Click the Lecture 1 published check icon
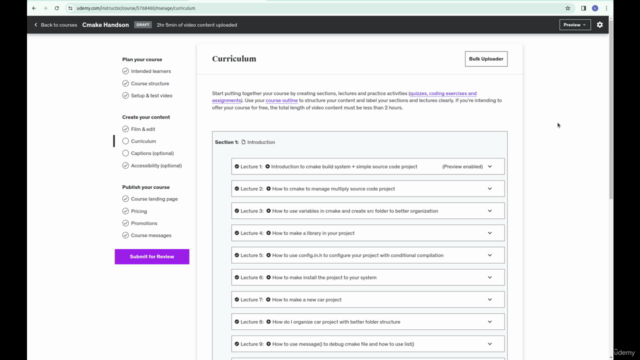 [237, 167]
